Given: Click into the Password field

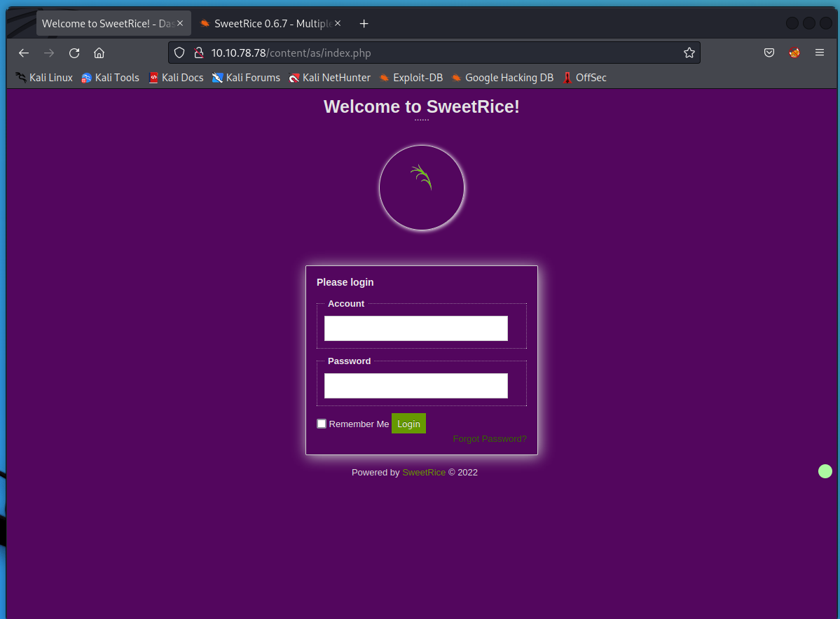Looking at the screenshot, I should point(415,386).
